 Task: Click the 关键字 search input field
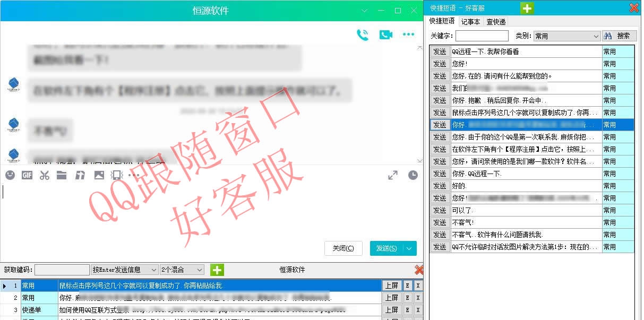(482, 36)
